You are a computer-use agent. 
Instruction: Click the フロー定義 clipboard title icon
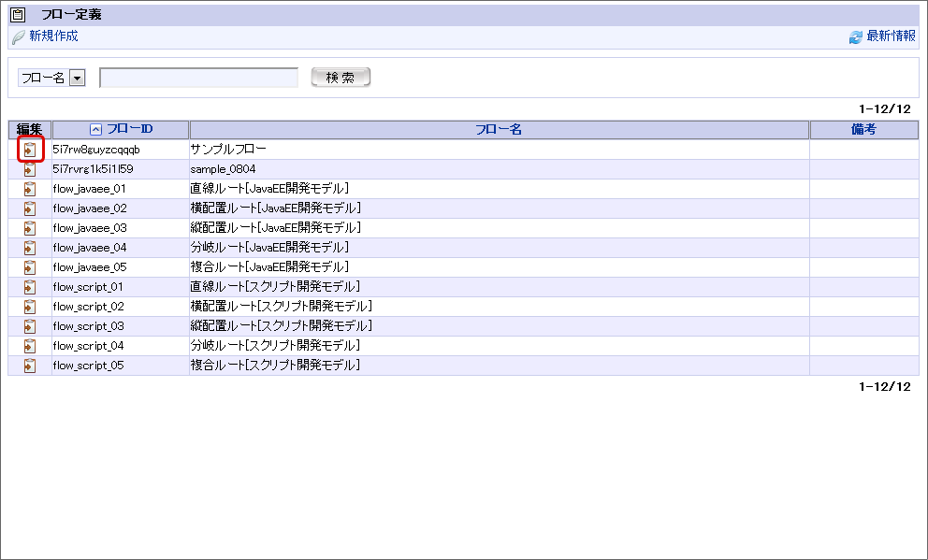(19, 15)
